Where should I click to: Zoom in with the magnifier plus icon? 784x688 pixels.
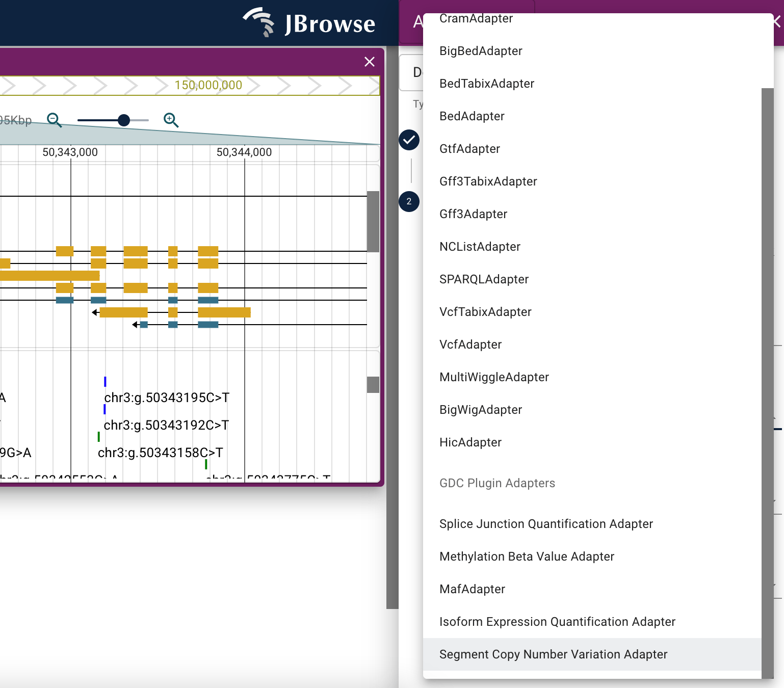click(171, 120)
